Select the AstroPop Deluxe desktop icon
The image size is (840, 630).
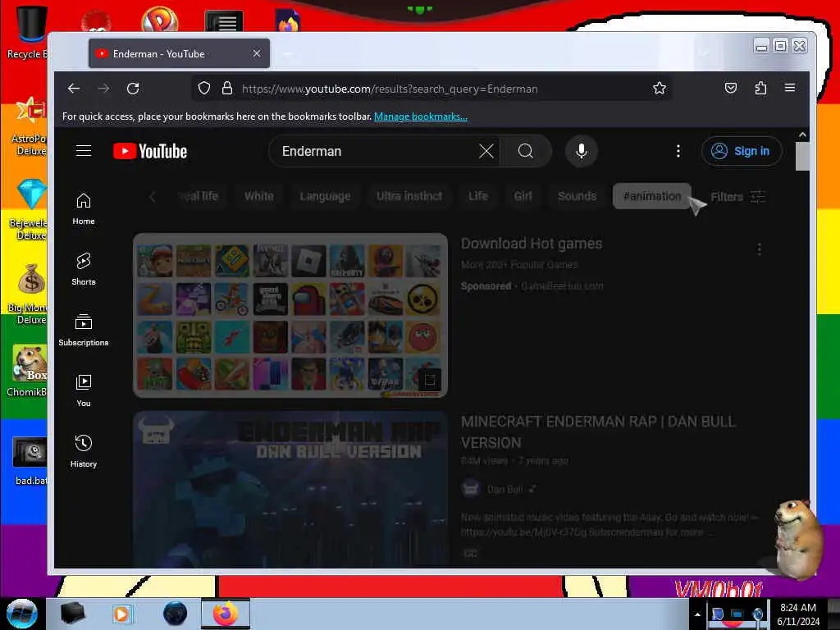coord(30,126)
